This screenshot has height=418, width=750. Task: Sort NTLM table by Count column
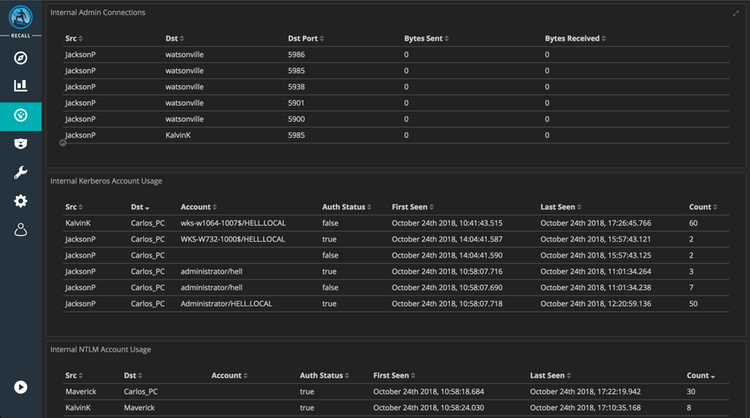701,376
